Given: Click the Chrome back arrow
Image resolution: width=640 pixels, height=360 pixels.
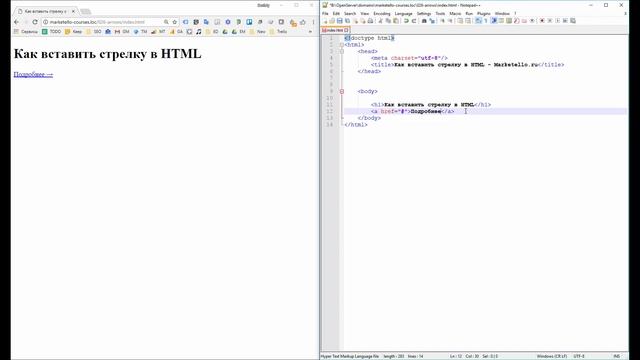Looking at the screenshot, I should click(x=17, y=22).
